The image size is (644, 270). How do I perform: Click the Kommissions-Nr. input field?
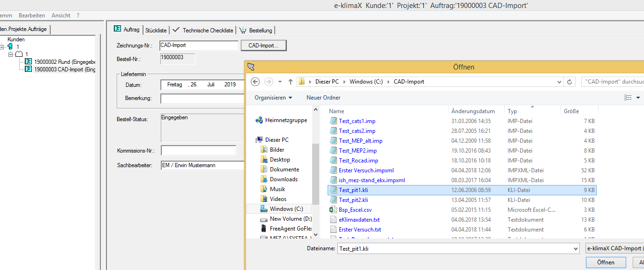(198, 151)
